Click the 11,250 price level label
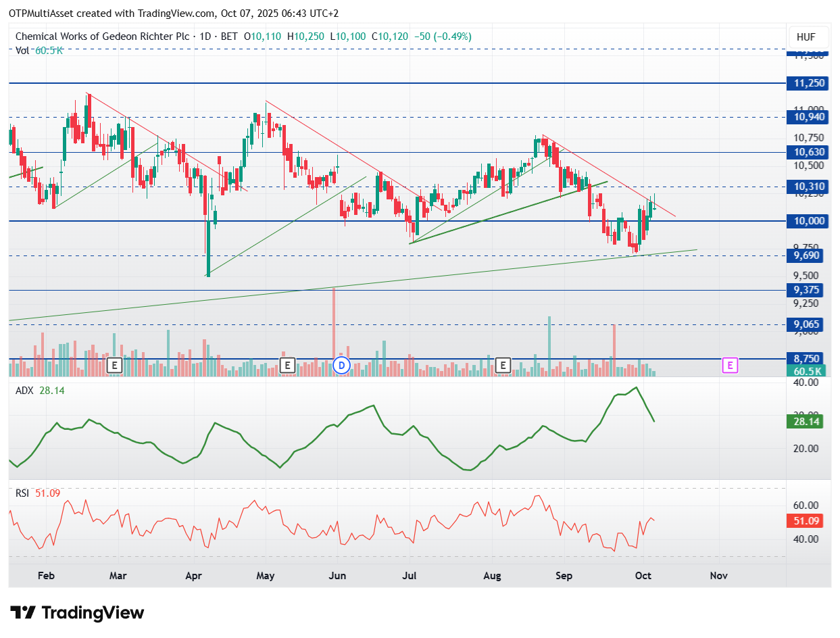 tap(807, 83)
